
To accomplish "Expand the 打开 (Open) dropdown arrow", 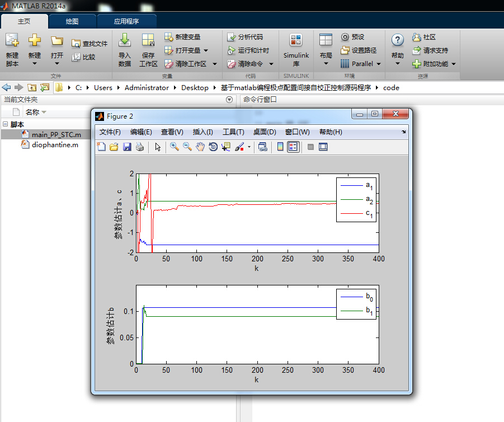I will tap(57, 64).
